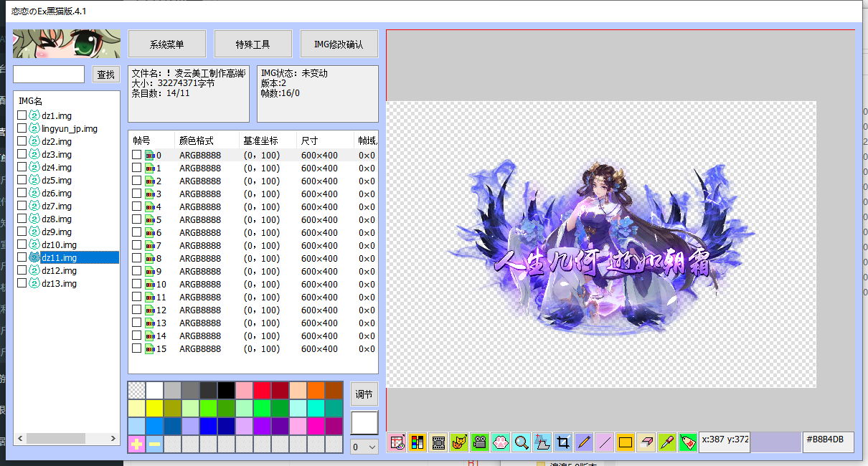
Task: Select the yellow rectangle tool
Action: [x=623, y=442]
